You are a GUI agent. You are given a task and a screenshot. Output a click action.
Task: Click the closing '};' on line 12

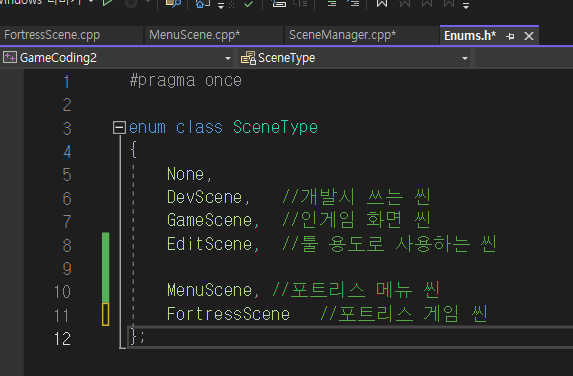tap(137, 337)
